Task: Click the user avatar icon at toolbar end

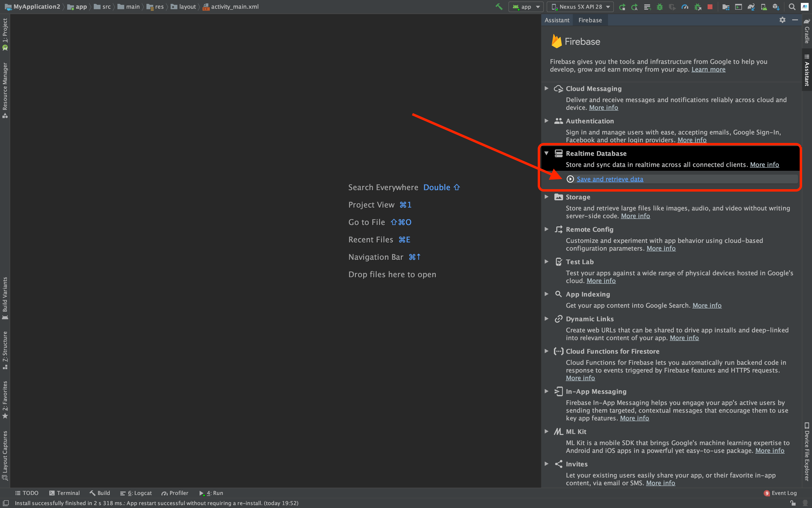Action: point(805,7)
